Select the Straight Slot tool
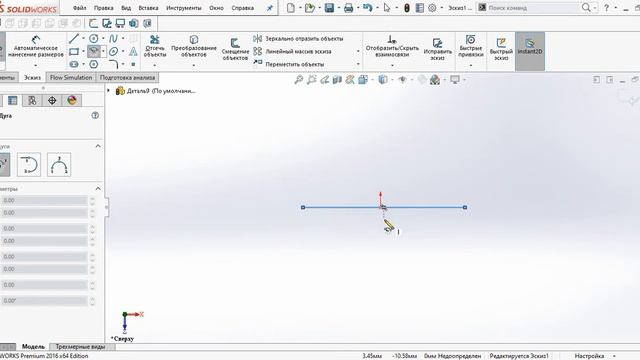Screen dimensions: 640x360 (x=74, y=64)
